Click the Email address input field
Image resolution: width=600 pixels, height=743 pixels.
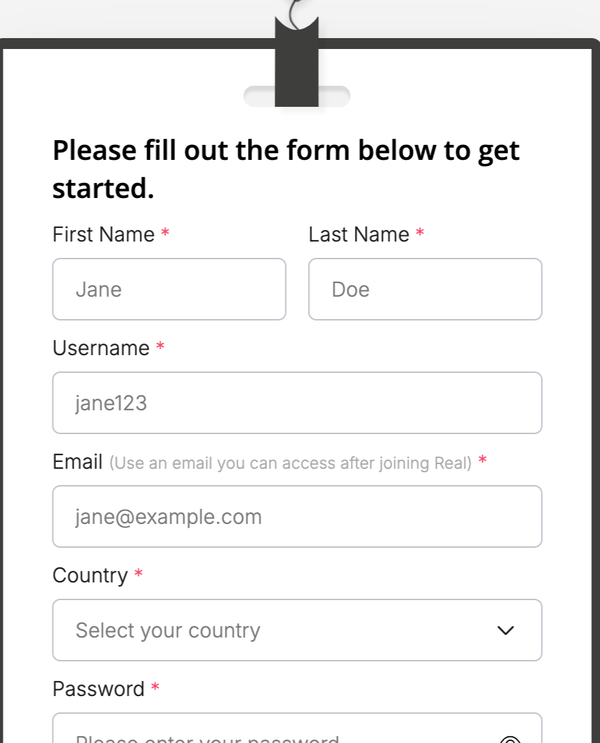pyautogui.click(x=297, y=517)
